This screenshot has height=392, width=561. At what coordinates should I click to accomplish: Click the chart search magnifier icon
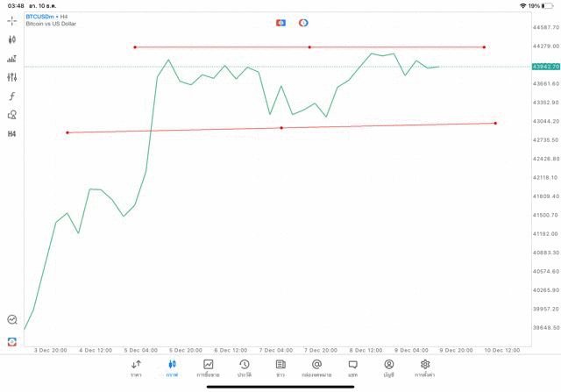pyautogui.click(x=12, y=320)
